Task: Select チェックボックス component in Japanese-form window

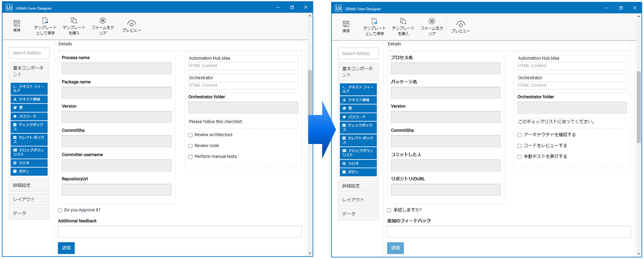Action: (358, 127)
